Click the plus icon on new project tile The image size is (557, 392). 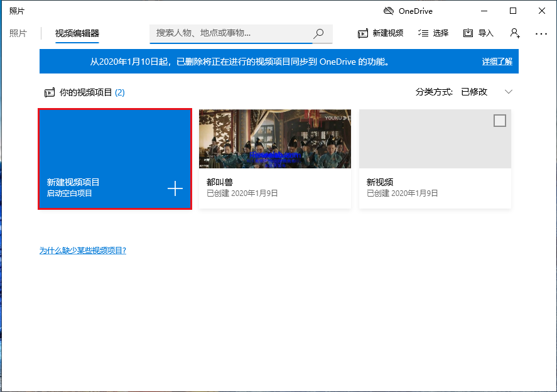175,188
